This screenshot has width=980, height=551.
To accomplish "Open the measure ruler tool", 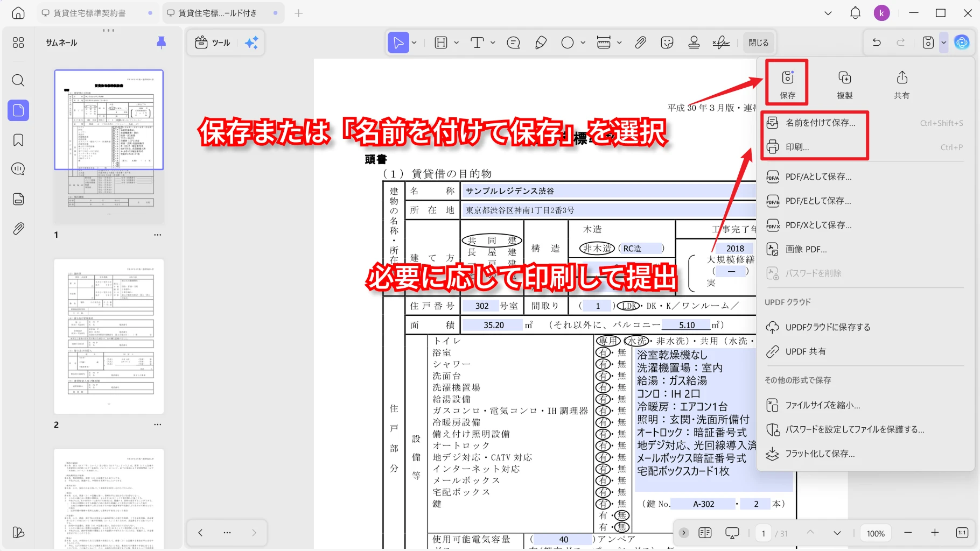I will [x=604, y=43].
